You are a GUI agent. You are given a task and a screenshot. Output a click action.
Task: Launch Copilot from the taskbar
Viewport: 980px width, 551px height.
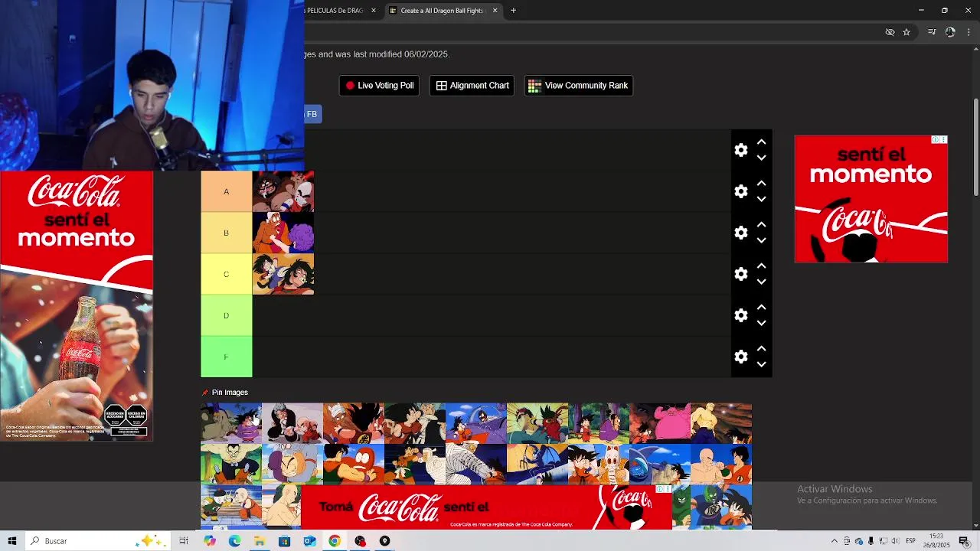point(210,541)
